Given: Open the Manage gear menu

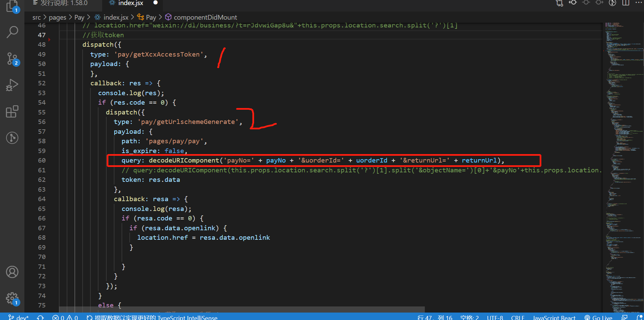Looking at the screenshot, I should click(12, 299).
